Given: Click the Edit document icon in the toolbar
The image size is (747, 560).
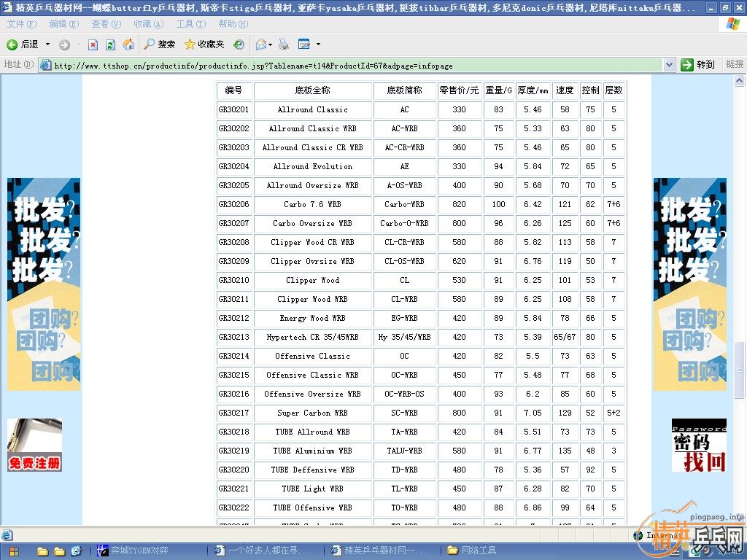Looking at the screenshot, I should (x=304, y=44).
